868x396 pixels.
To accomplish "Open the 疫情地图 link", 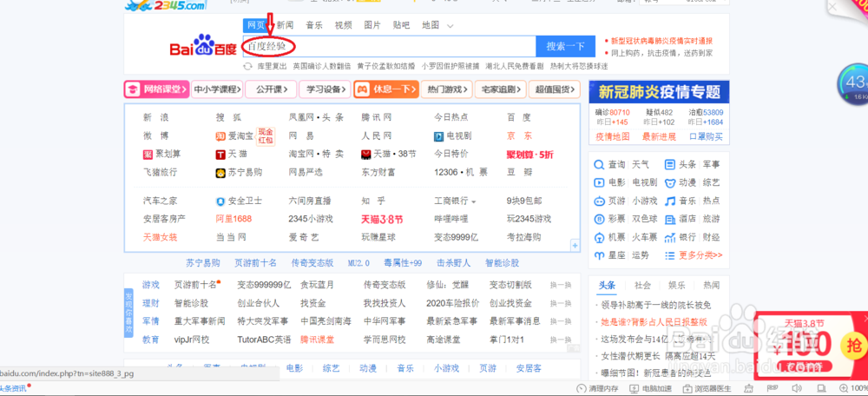I will (x=612, y=137).
